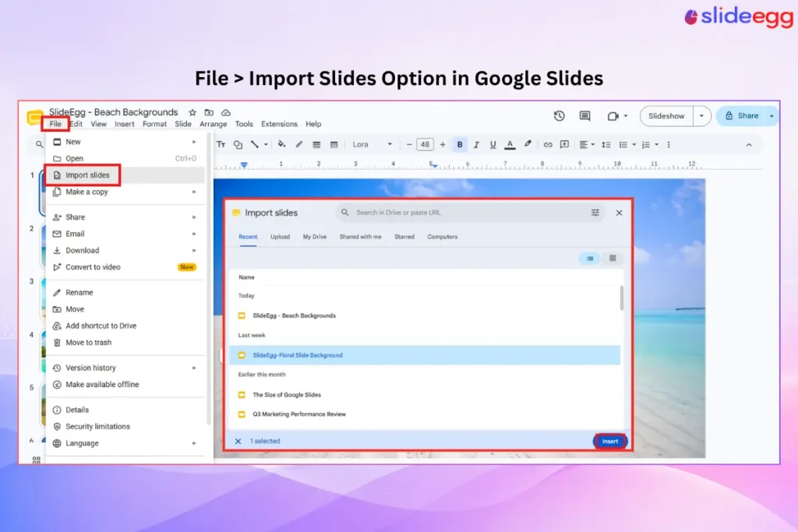Select the shape tool icon
This screenshot has width=798, height=532.
click(238, 144)
